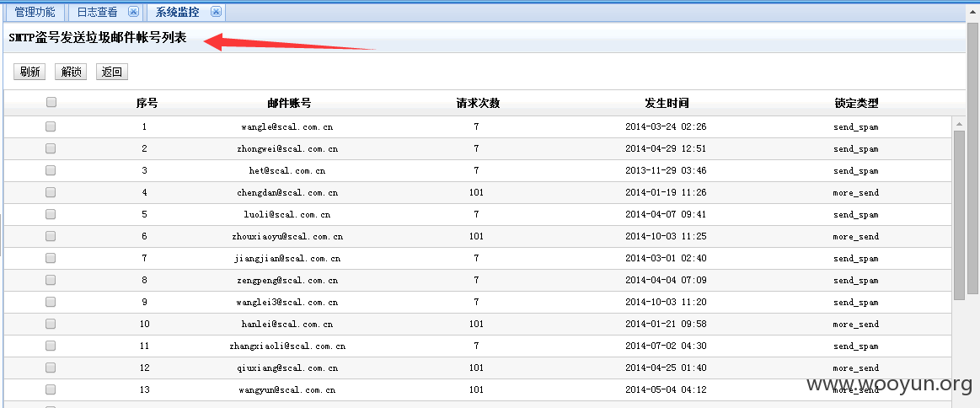Click the table scrollbar up arrow
The image size is (980, 408).
(x=960, y=124)
